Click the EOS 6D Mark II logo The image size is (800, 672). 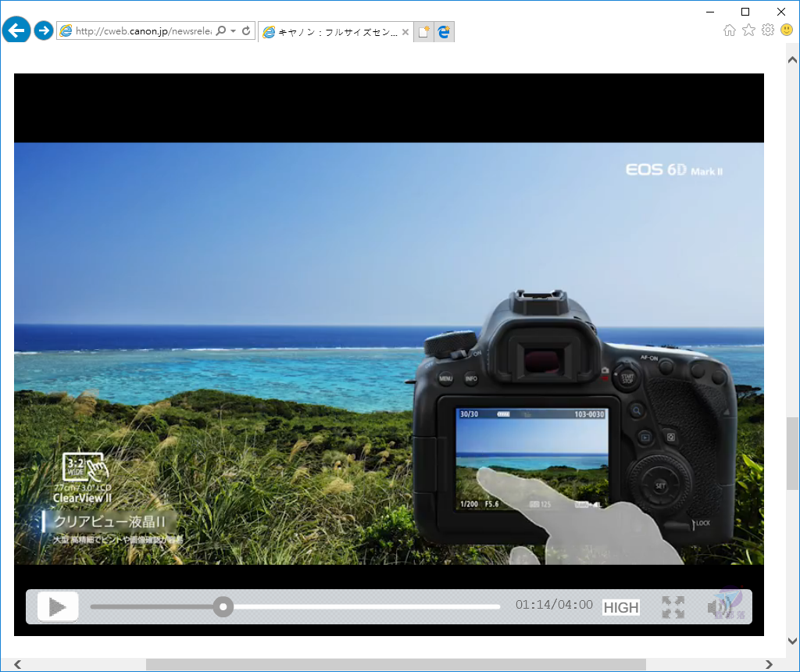point(674,170)
